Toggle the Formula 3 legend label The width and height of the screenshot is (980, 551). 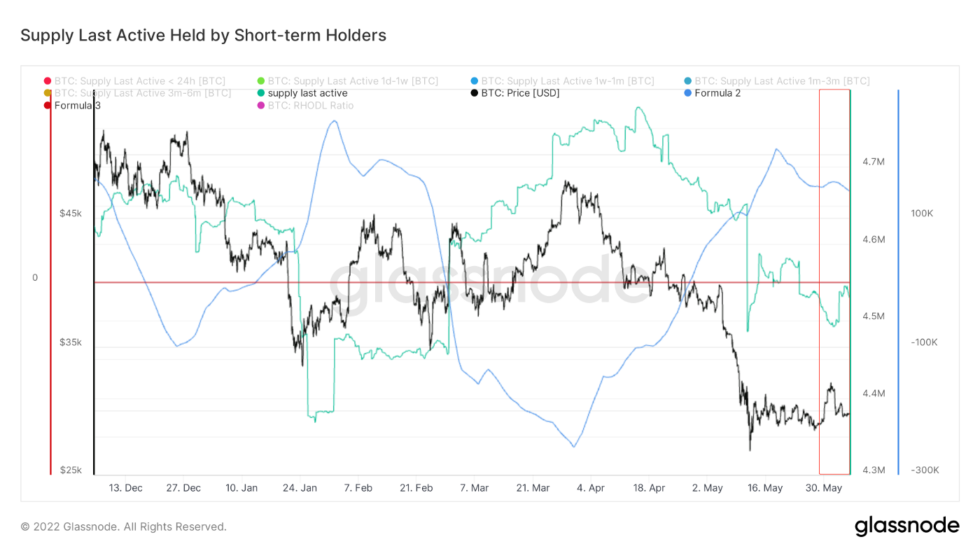point(77,106)
